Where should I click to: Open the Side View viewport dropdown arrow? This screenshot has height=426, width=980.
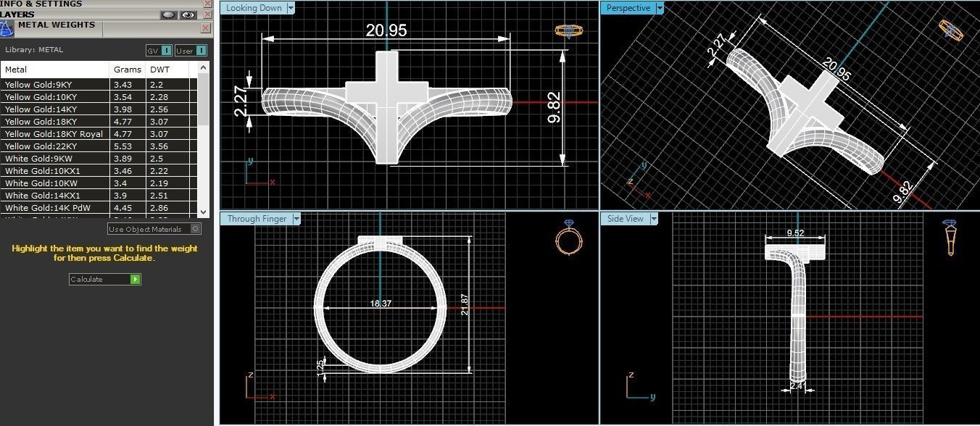(653, 219)
